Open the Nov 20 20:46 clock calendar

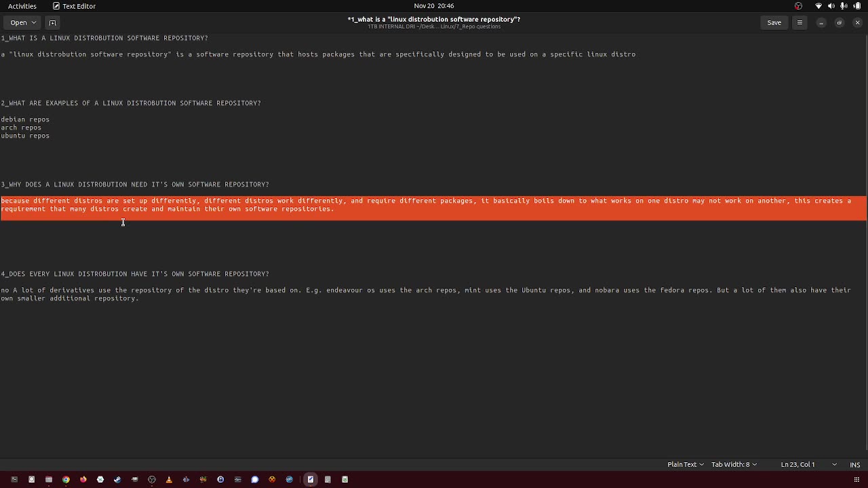(x=434, y=6)
